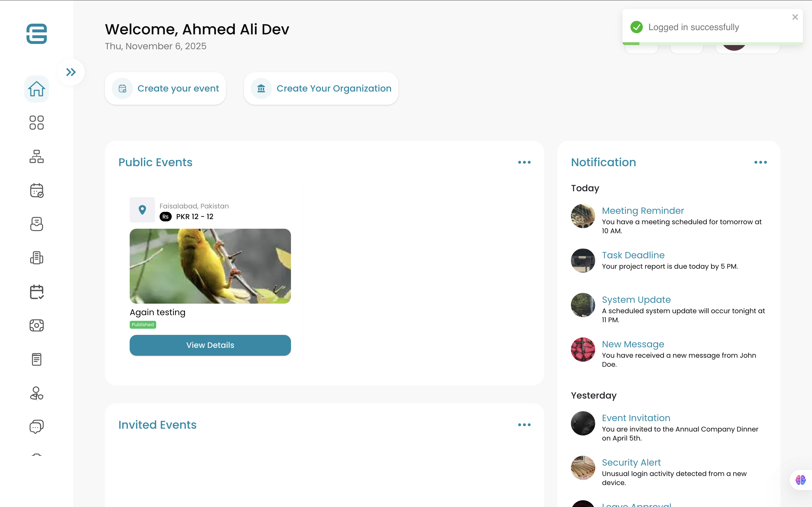Open the Notification panel options menu

click(x=760, y=162)
